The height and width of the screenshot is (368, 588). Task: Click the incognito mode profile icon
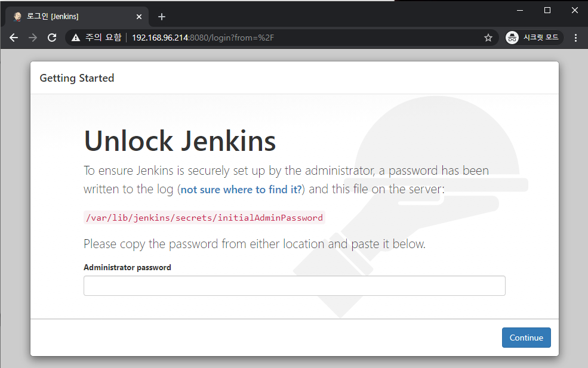click(x=512, y=38)
